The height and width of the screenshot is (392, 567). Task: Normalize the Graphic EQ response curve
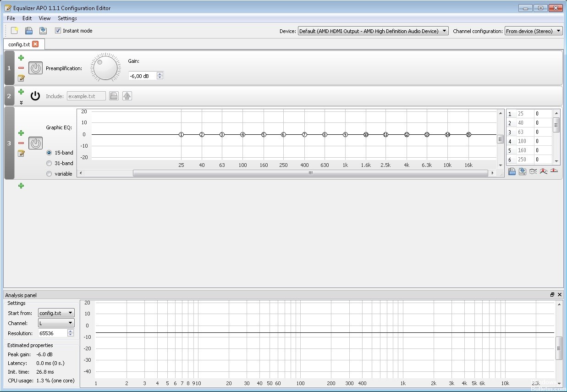[x=544, y=171]
